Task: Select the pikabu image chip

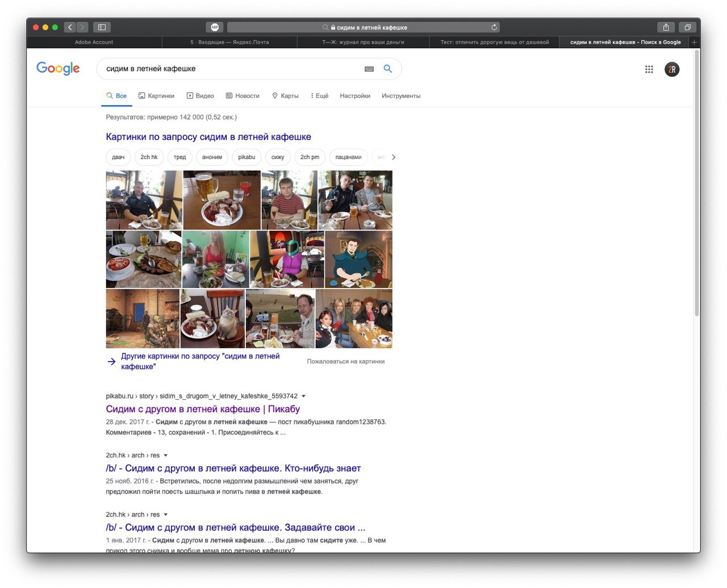Action: [x=246, y=157]
